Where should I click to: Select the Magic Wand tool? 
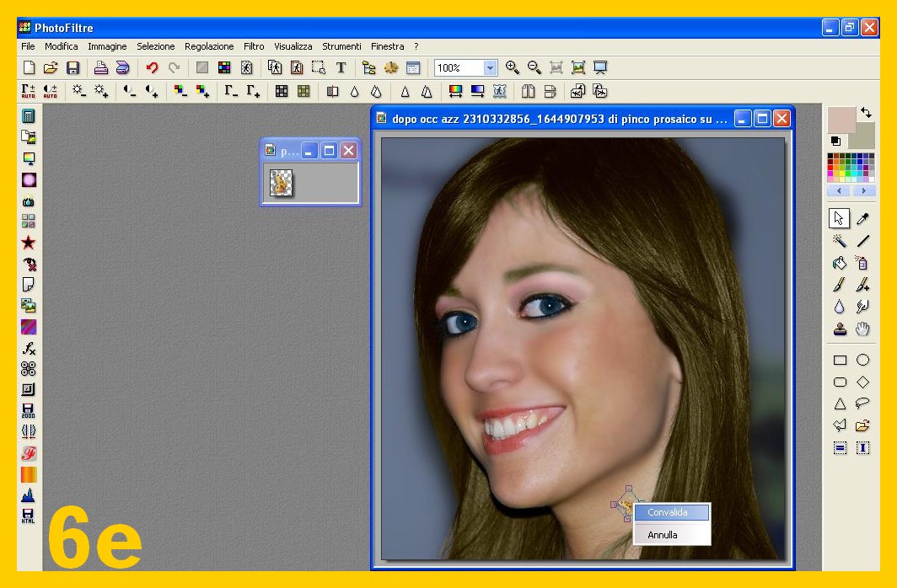pos(840,242)
